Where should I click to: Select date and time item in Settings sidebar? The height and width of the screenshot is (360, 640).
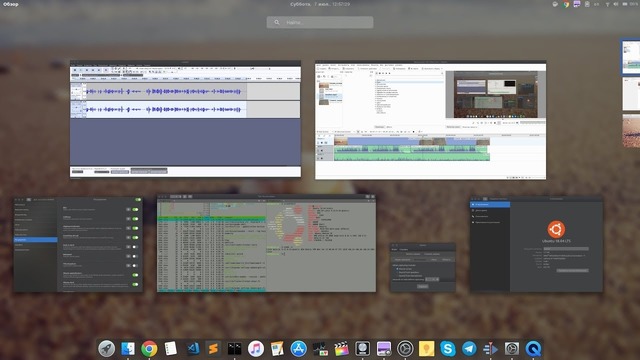point(490,210)
